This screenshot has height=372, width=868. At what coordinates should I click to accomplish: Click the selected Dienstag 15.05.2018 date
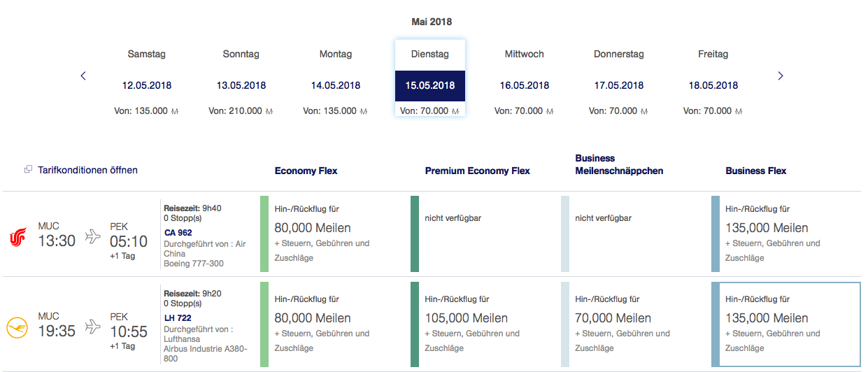pos(430,85)
